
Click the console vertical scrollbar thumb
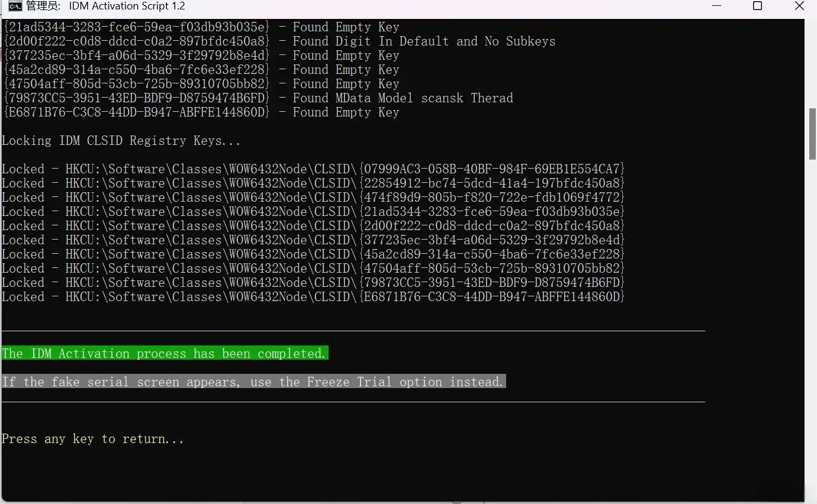tap(812, 134)
